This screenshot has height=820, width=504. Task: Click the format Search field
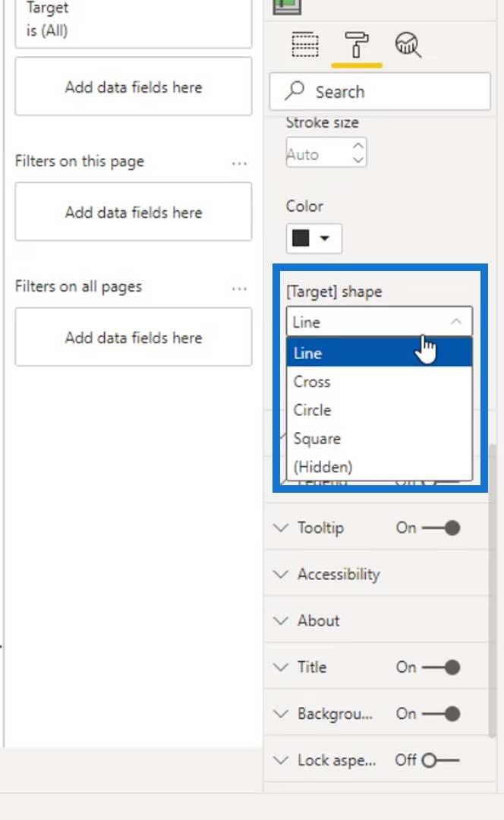(380, 92)
